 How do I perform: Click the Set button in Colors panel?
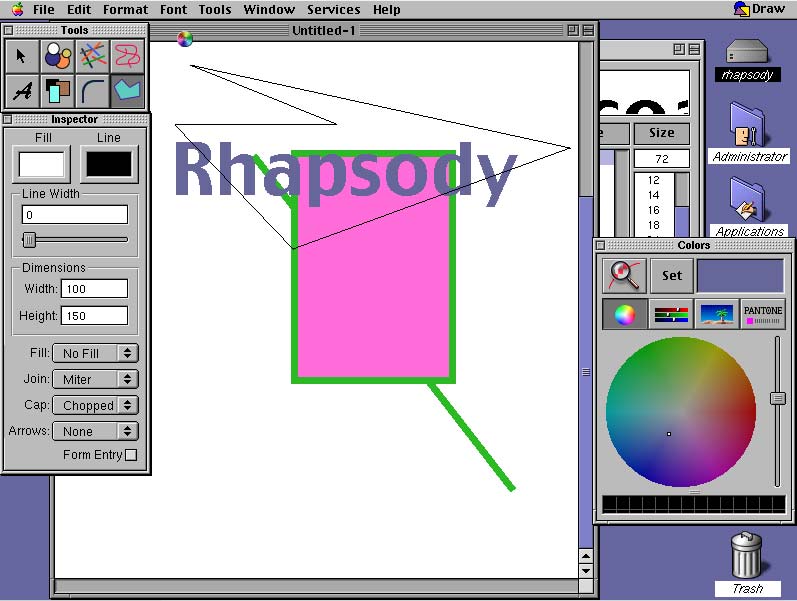[x=672, y=276]
